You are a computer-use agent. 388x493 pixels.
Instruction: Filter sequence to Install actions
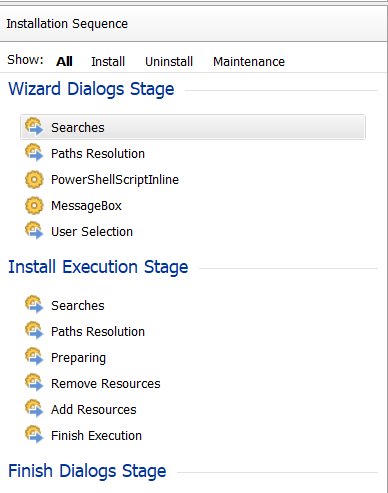pyautogui.click(x=108, y=62)
